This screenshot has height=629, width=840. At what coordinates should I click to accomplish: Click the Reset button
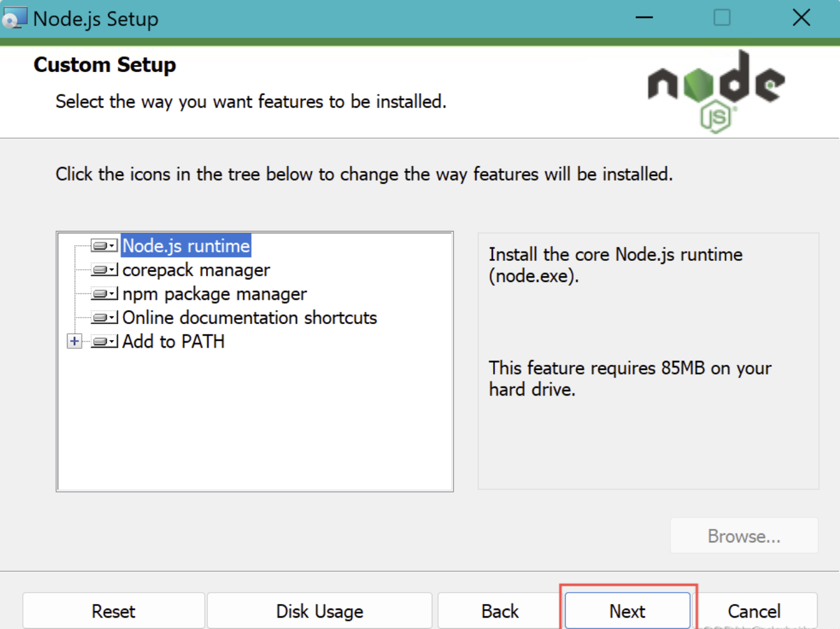(x=114, y=611)
